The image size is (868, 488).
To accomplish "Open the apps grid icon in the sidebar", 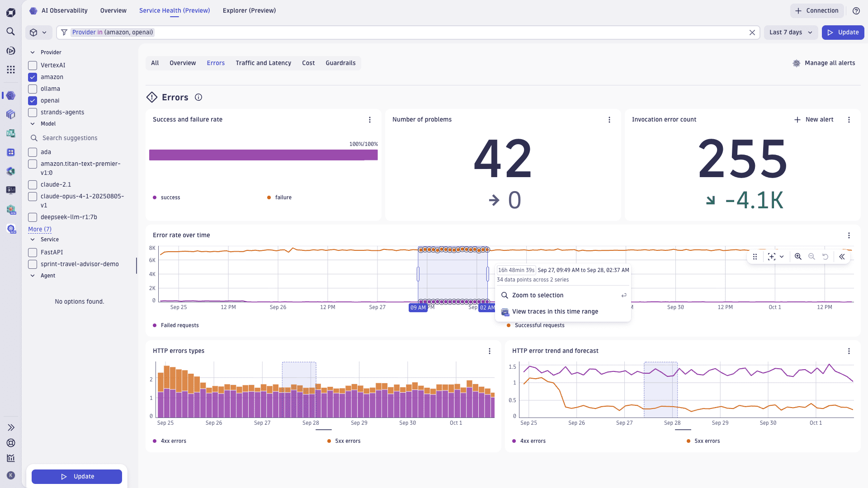I will (x=11, y=70).
